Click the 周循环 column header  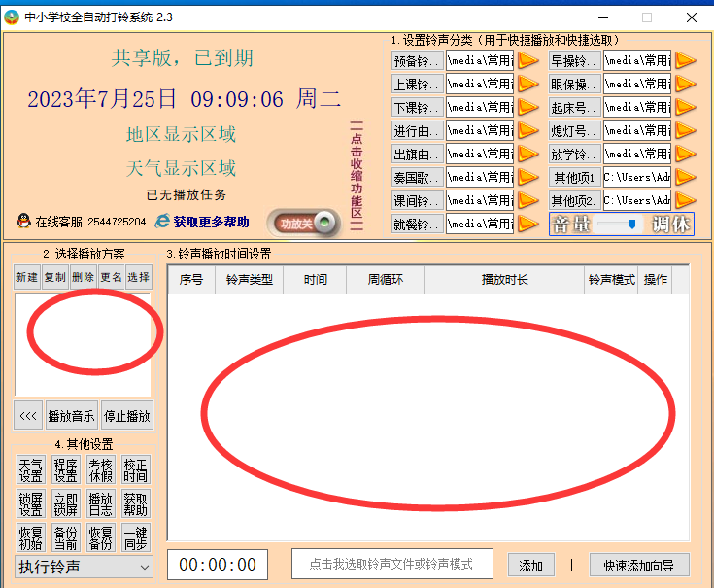click(386, 280)
